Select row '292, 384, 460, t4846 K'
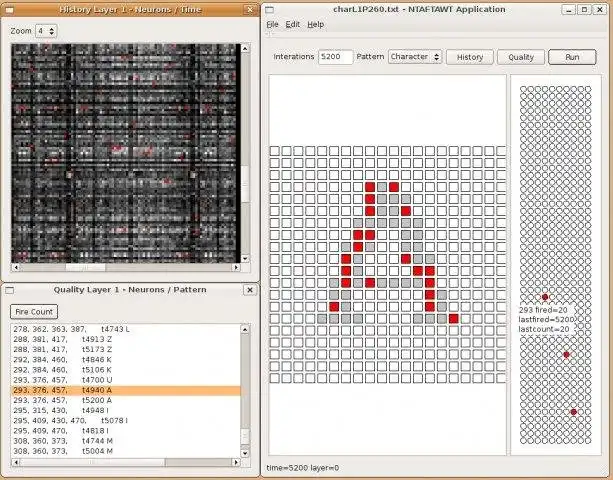613x480 pixels. coord(125,360)
